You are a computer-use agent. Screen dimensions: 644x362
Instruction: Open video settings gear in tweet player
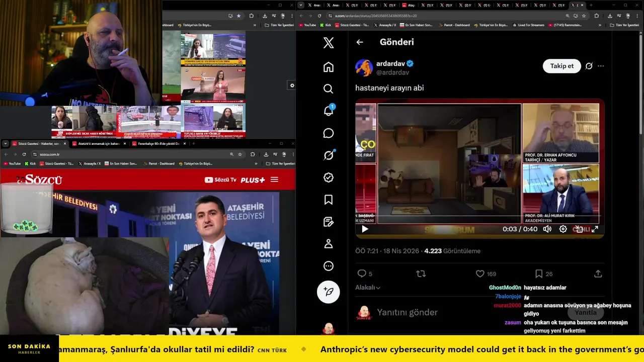(x=563, y=229)
